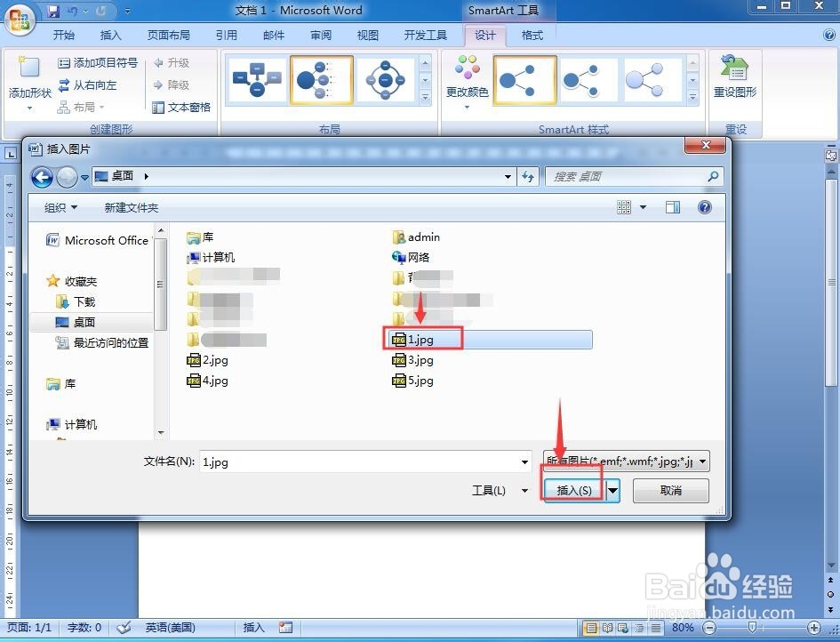The image size is (840, 642).
Task: Click the zoom in plus button
Action: click(813, 628)
